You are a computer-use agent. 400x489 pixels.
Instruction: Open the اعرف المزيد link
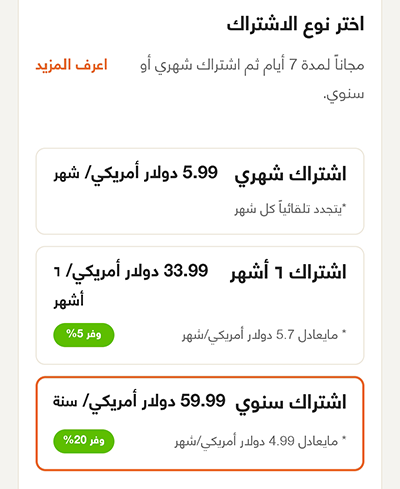tap(71, 65)
